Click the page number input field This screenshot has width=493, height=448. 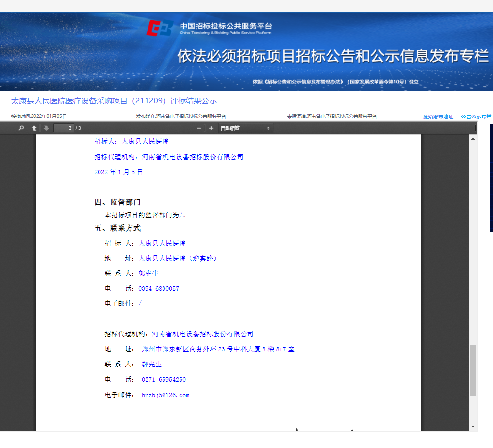tap(63, 128)
